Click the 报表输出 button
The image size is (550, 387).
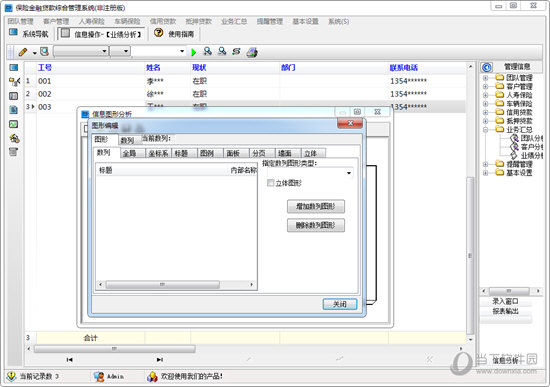[x=505, y=311]
